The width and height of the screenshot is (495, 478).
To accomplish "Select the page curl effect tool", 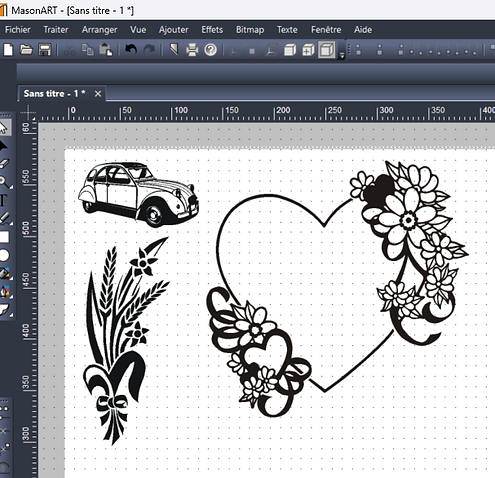I will tap(5, 310).
